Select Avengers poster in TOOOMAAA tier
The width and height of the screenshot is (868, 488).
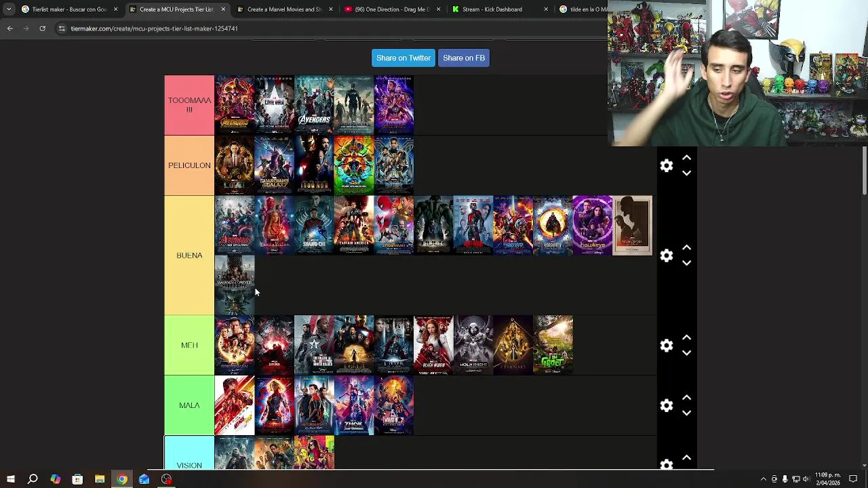[314, 105]
